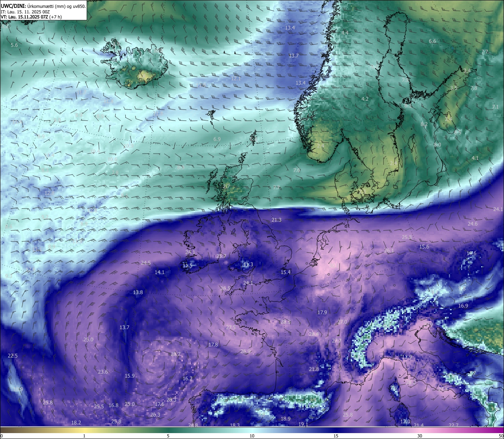Click the 22.5 value on the western edge

point(13,356)
